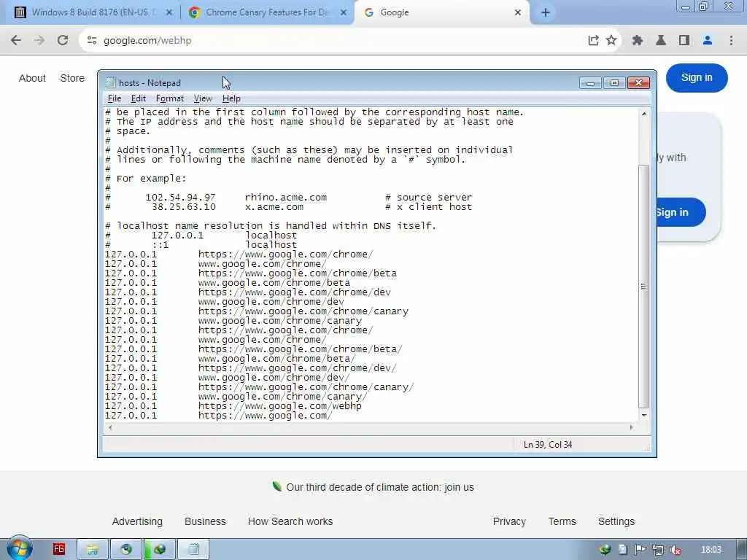Open Notepad File menu
The image size is (747, 560).
click(115, 98)
